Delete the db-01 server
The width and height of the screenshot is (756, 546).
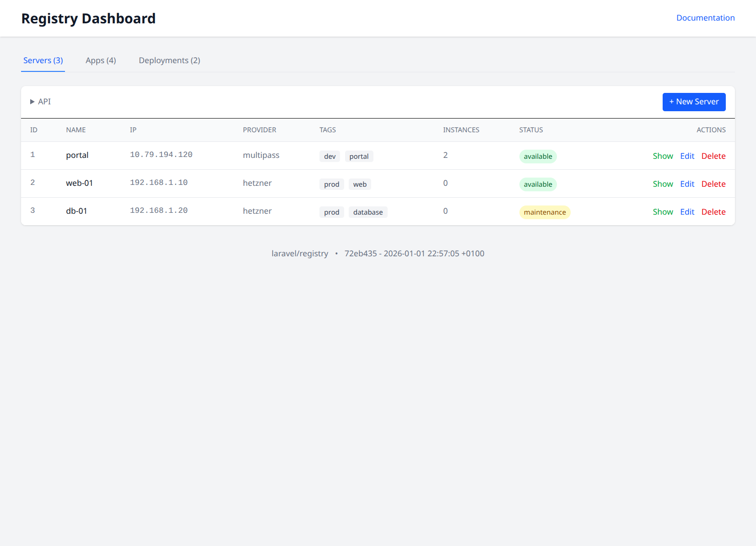pyautogui.click(x=713, y=212)
